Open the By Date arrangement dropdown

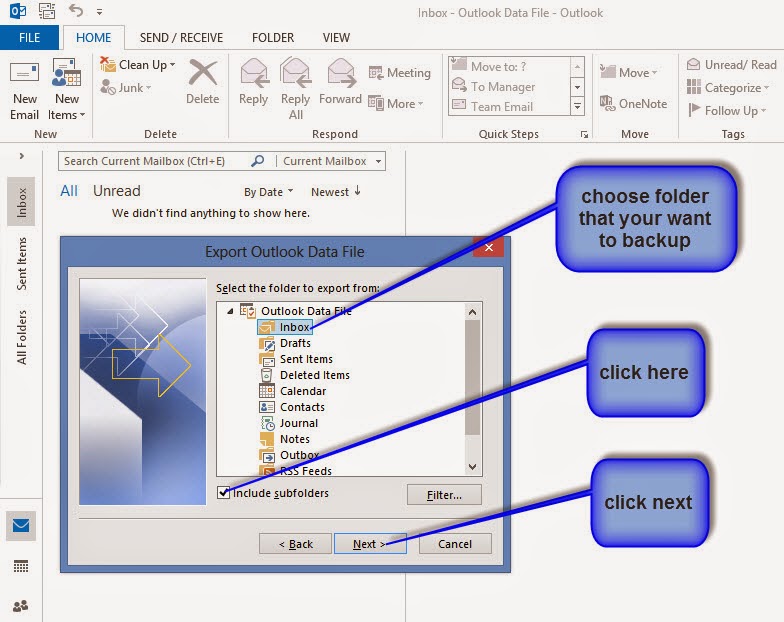(x=268, y=192)
